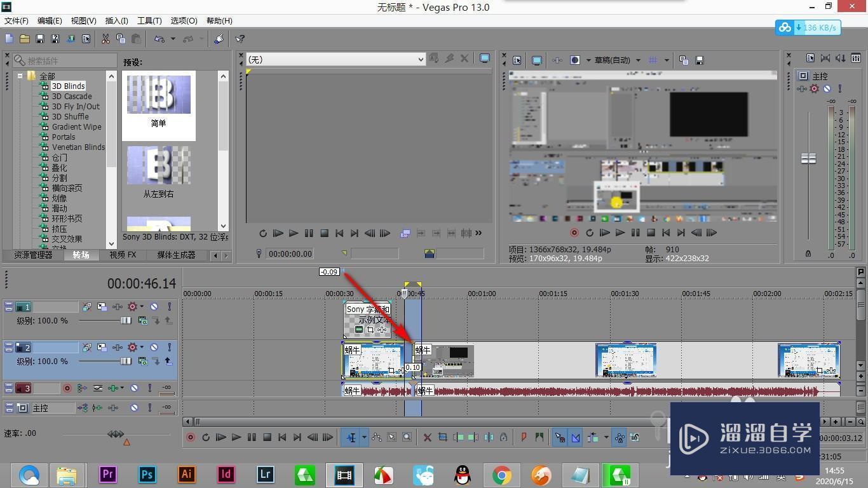Create a new project with toolbar icon
868x488 pixels.
(x=10, y=39)
